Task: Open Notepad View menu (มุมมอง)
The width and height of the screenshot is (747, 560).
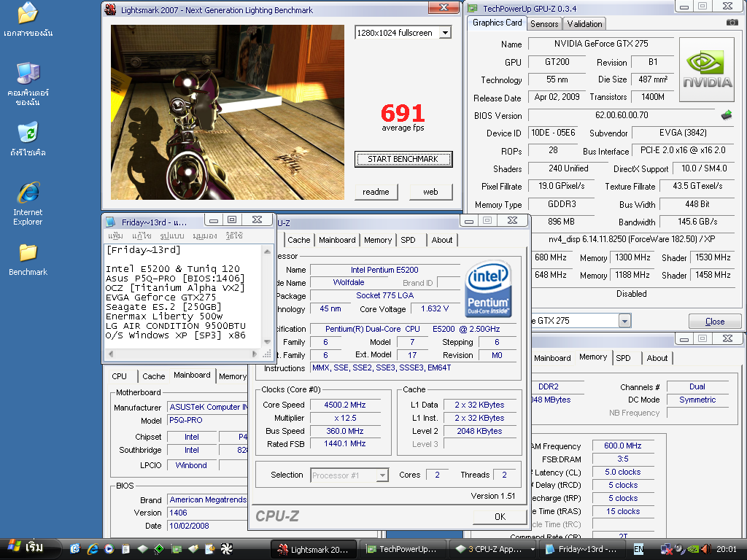Action: 205,236
